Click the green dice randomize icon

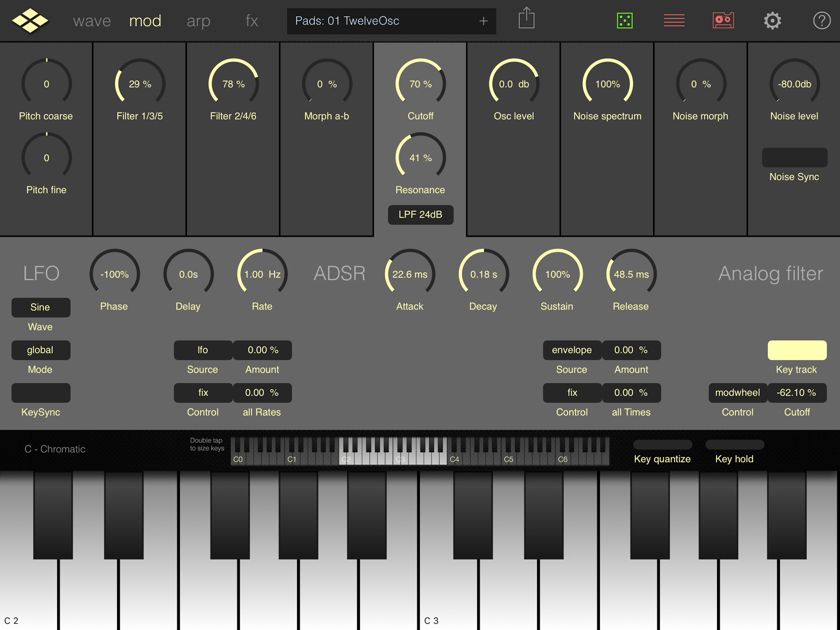[x=625, y=21]
